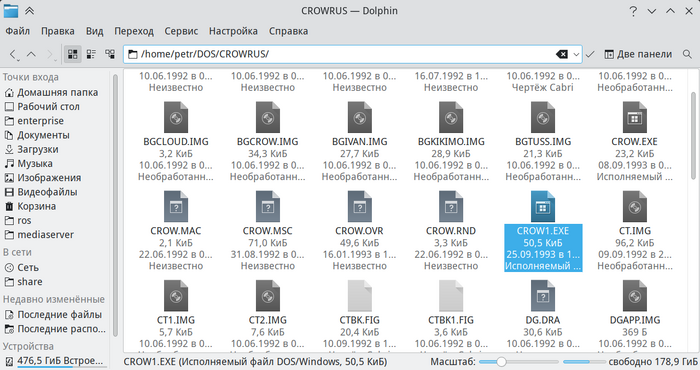Open the Вид menu

coord(95,31)
